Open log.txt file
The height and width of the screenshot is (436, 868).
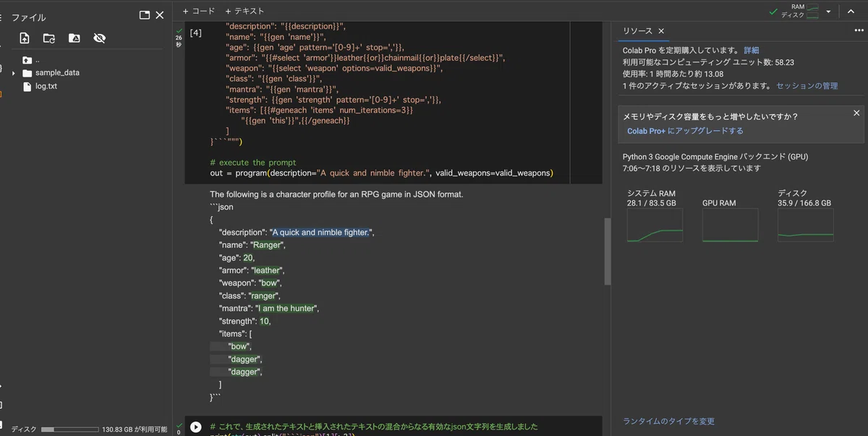(46, 86)
